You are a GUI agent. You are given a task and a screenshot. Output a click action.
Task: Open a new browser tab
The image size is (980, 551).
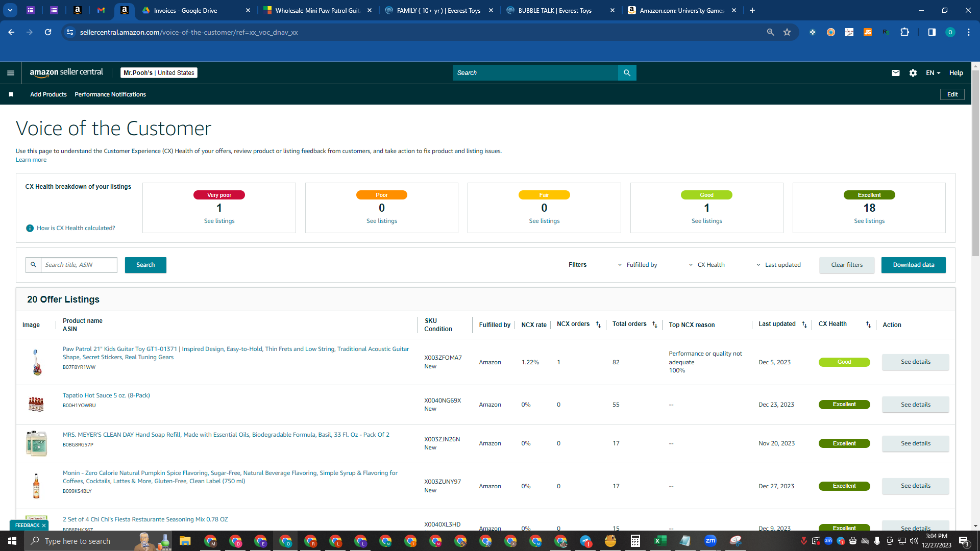(752, 10)
